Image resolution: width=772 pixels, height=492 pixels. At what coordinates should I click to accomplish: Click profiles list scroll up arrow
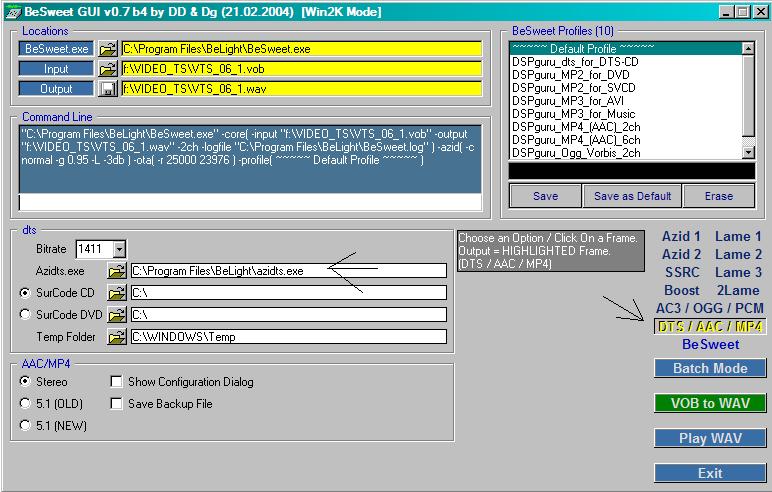[748, 48]
